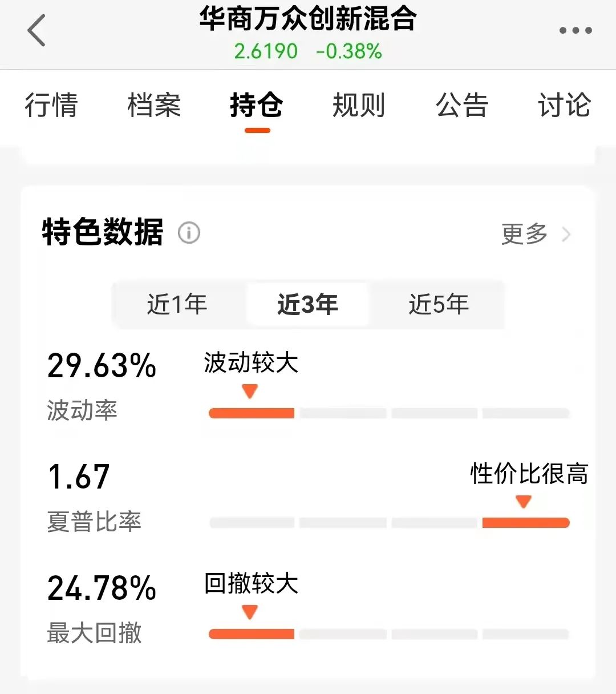This screenshot has height=694, width=616.
Task: Open details of 夏普比率 metric
Action: (95, 521)
